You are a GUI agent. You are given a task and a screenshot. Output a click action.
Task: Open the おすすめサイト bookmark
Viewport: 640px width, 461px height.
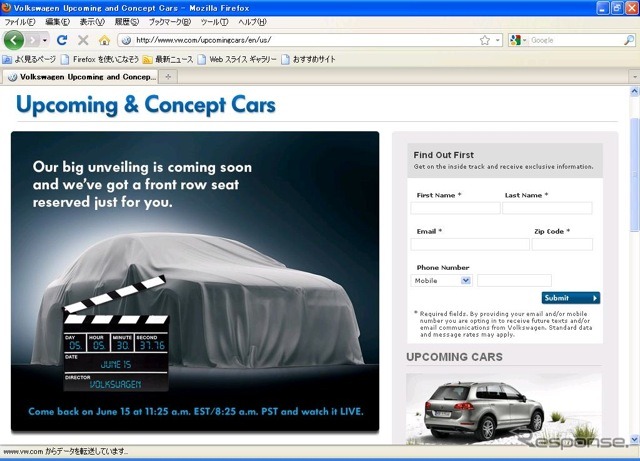click(x=309, y=60)
